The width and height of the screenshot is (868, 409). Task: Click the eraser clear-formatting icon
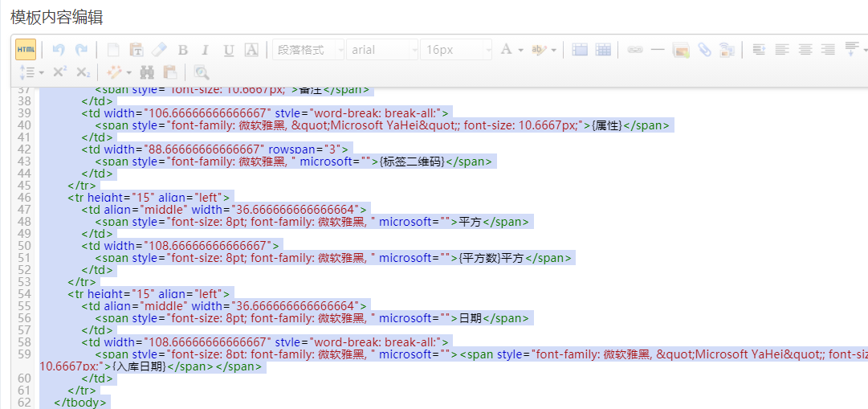pos(159,50)
